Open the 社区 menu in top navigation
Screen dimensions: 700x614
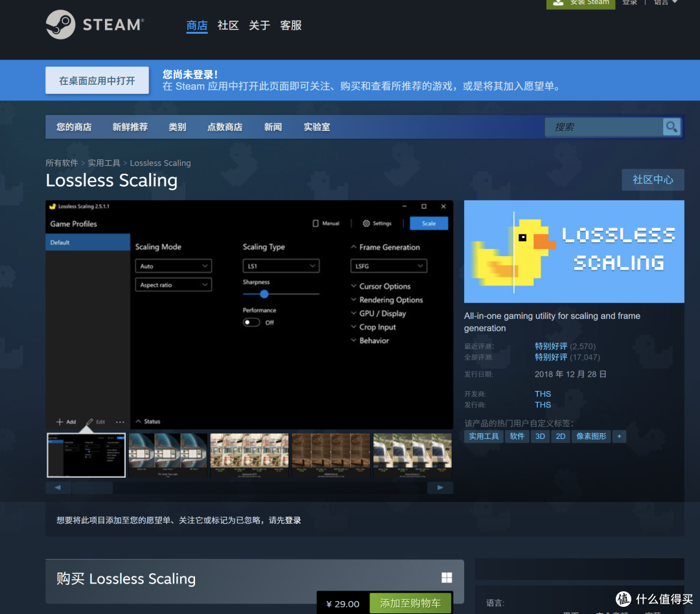[x=228, y=25]
